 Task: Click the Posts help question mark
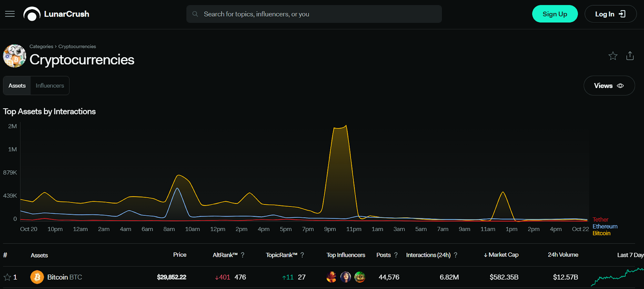pyautogui.click(x=396, y=255)
